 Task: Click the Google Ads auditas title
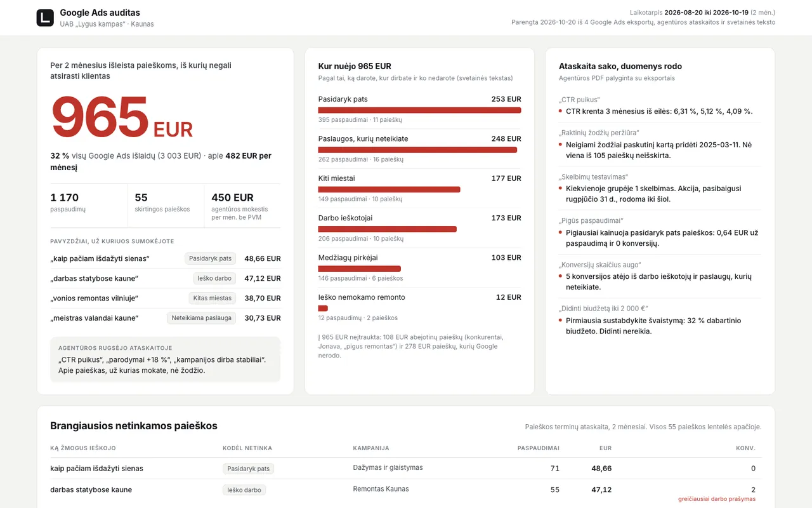[x=100, y=13]
